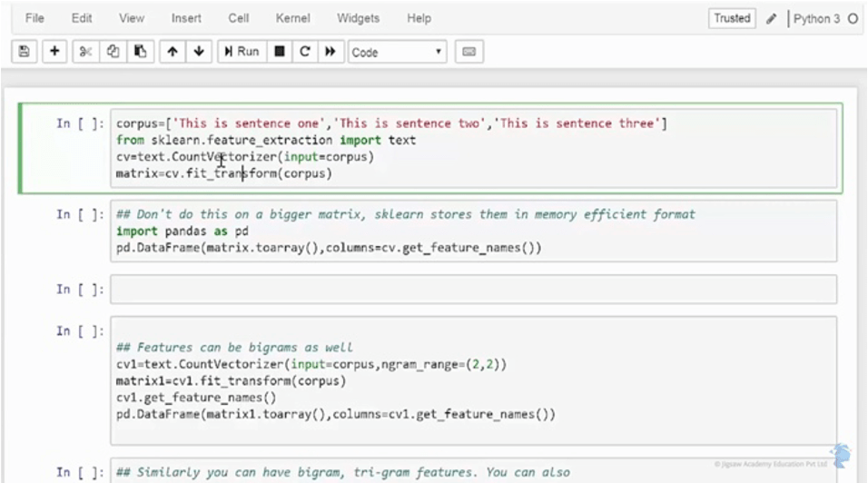
Task: Open the Widgets menu
Action: [x=358, y=18]
